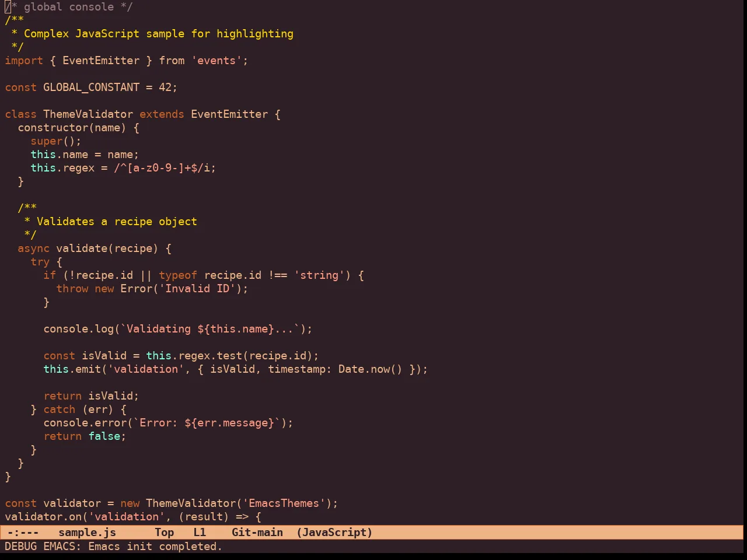Image resolution: width=747 pixels, height=560 pixels.
Task: Click the Top position indicator in mode line
Action: [x=165, y=533]
